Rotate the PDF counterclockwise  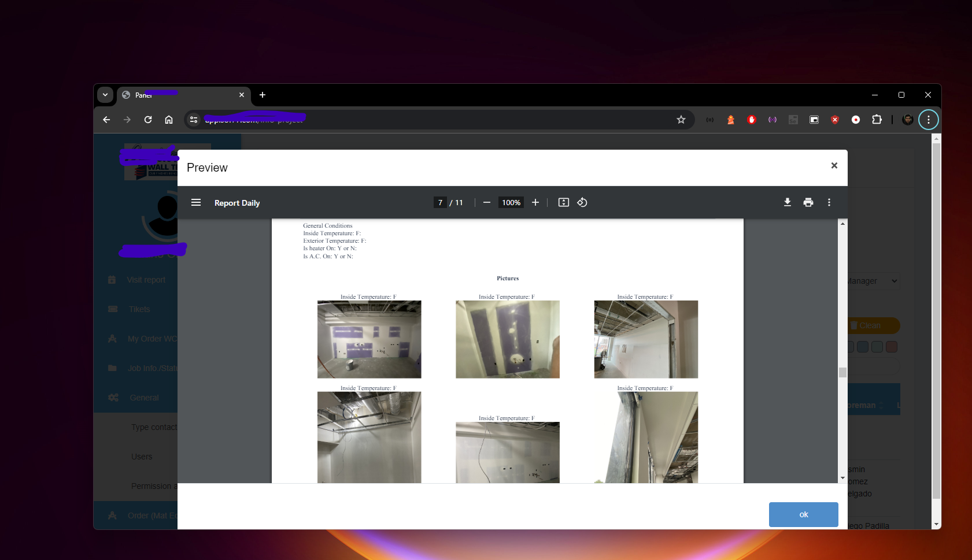point(582,202)
